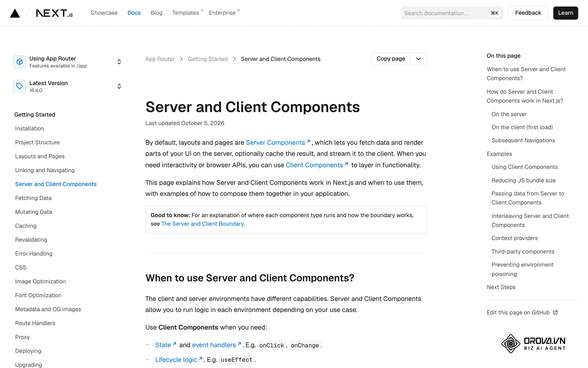The image size is (588, 368).
Task: Jump to Context providers section
Action: tap(514, 238)
